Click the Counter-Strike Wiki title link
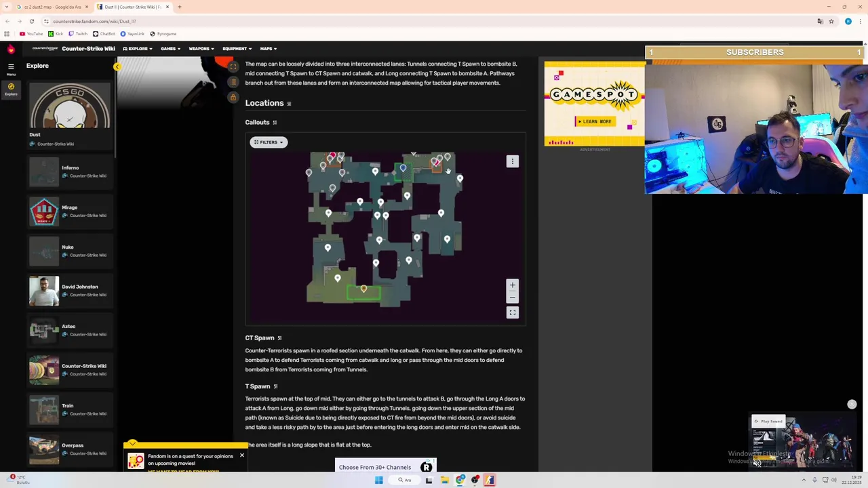The height and width of the screenshot is (488, 868). pos(88,49)
